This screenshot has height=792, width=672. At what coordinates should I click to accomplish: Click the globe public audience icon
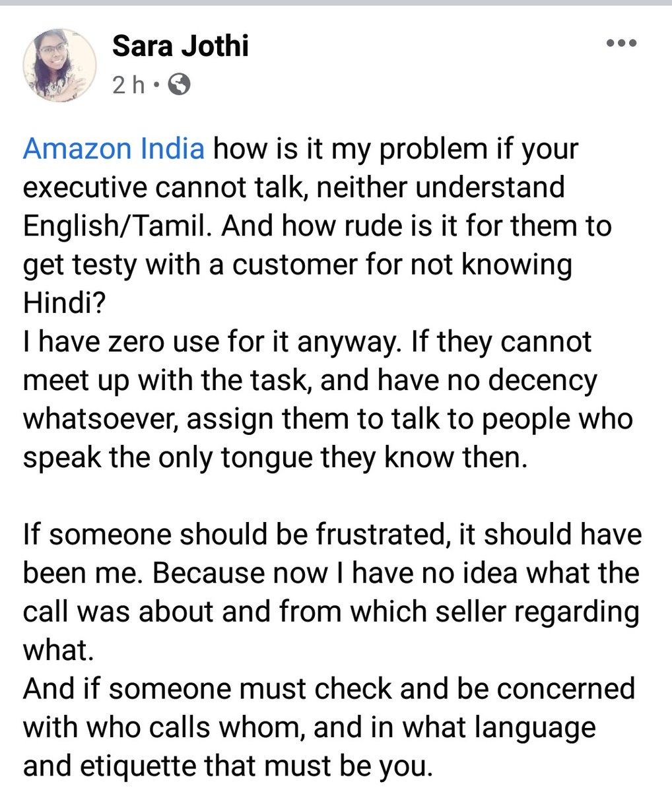[x=178, y=84]
